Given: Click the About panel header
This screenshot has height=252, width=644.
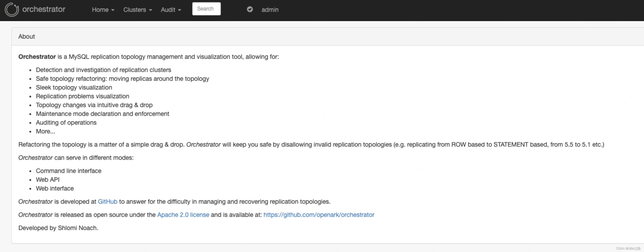Looking at the screenshot, I should tap(27, 36).
